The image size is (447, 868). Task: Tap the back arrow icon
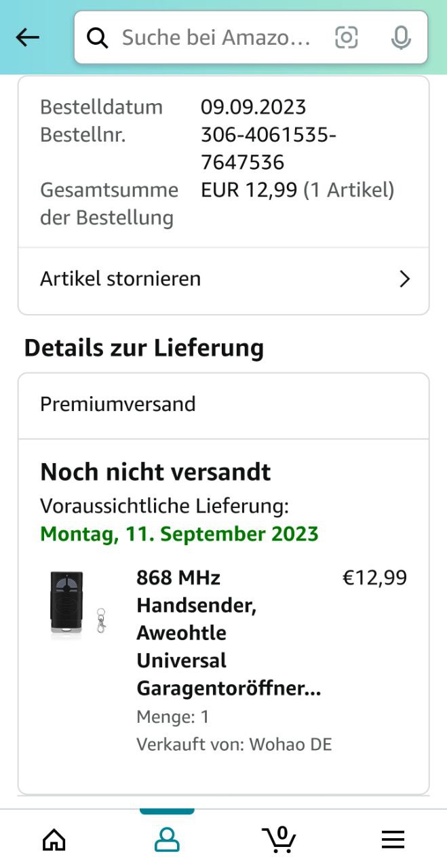(x=28, y=38)
